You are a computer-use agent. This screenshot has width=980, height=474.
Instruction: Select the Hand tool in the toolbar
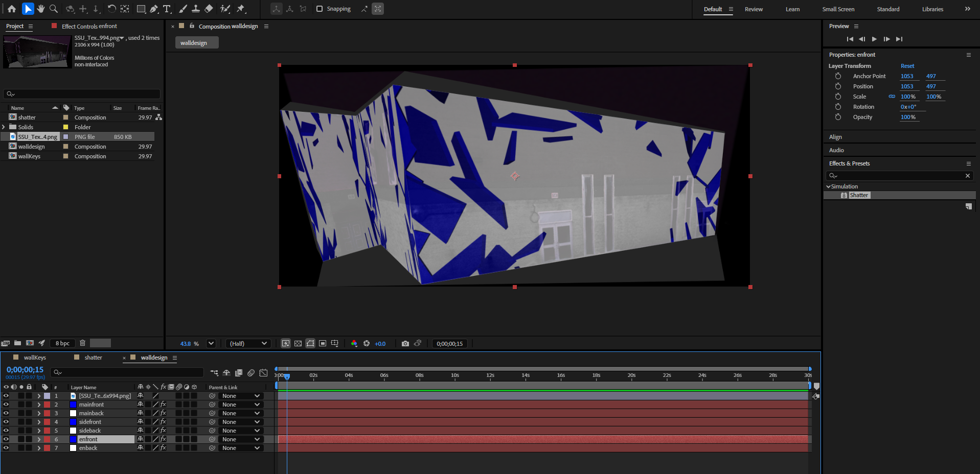pyautogui.click(x=40, y=9)
